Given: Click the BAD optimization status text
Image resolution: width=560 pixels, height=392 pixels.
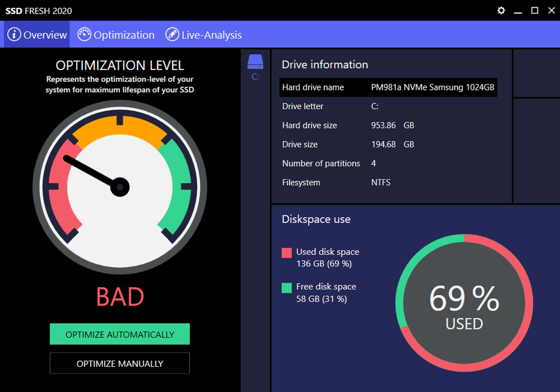Looking at the screenshot, I should pyautogui.click(x=120, y=297).
